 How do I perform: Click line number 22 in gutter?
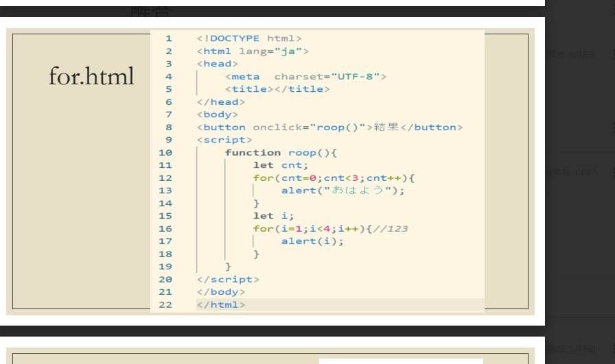[x=165, y=305]
